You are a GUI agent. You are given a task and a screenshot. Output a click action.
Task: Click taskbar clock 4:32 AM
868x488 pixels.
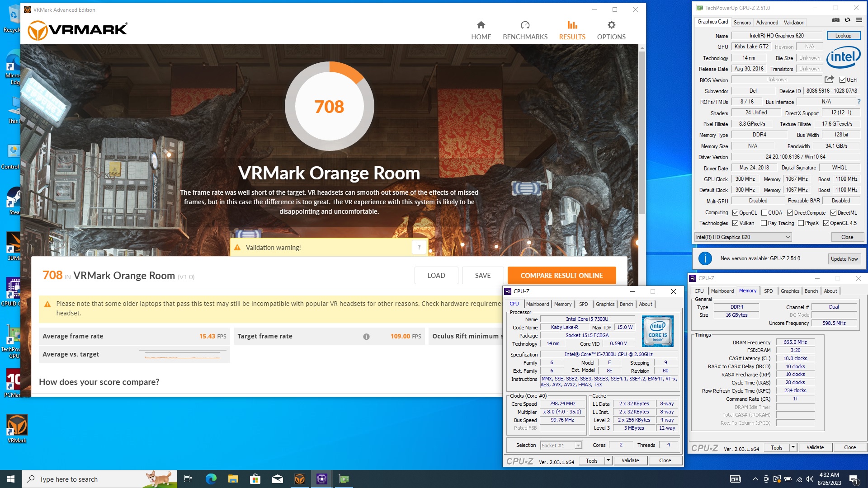click(829, 479)
